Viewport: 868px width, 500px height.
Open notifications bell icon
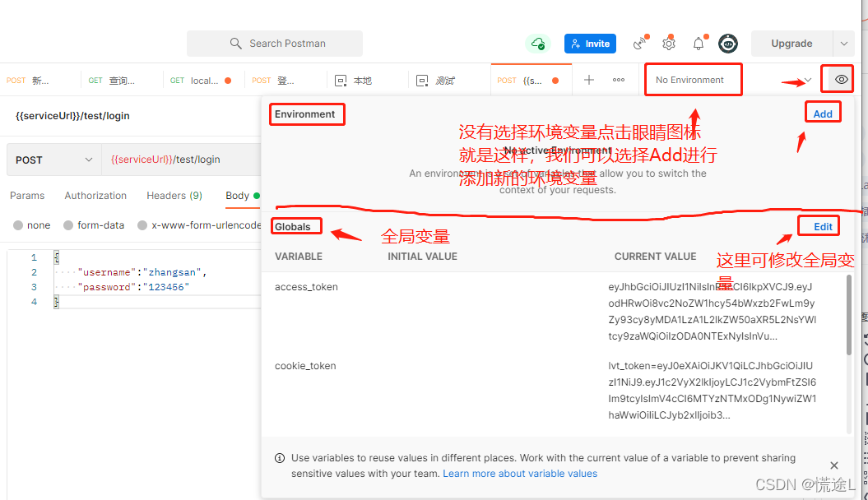pos(699,43)
